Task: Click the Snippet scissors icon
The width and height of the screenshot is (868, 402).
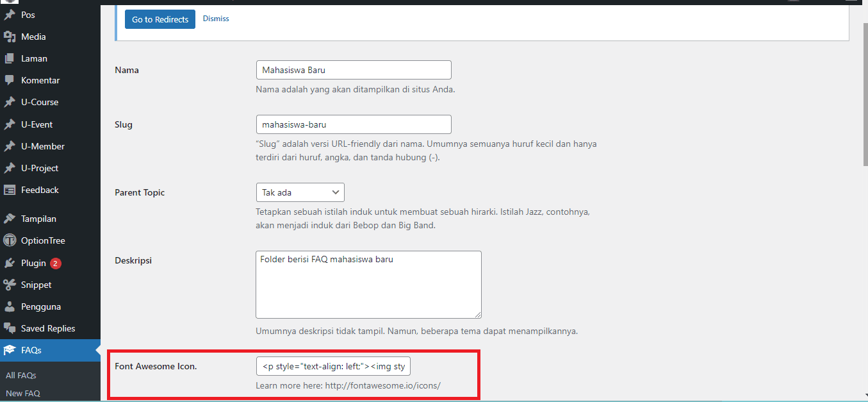Action: [x=10, y=285]
